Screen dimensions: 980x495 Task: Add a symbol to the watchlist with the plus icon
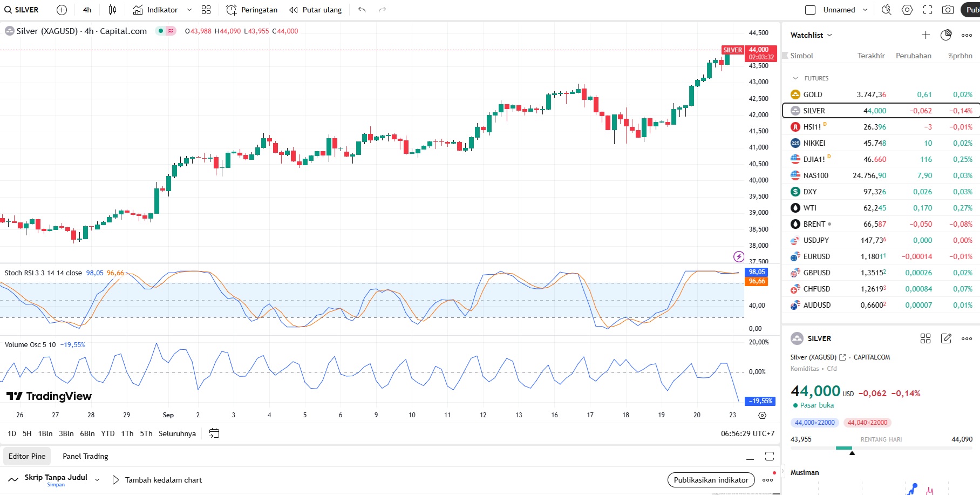click(925, 35)
